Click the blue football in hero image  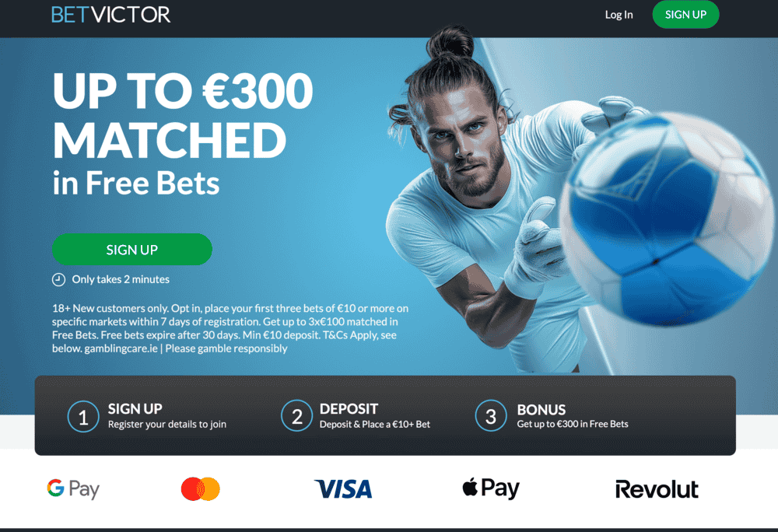[665, 218]
